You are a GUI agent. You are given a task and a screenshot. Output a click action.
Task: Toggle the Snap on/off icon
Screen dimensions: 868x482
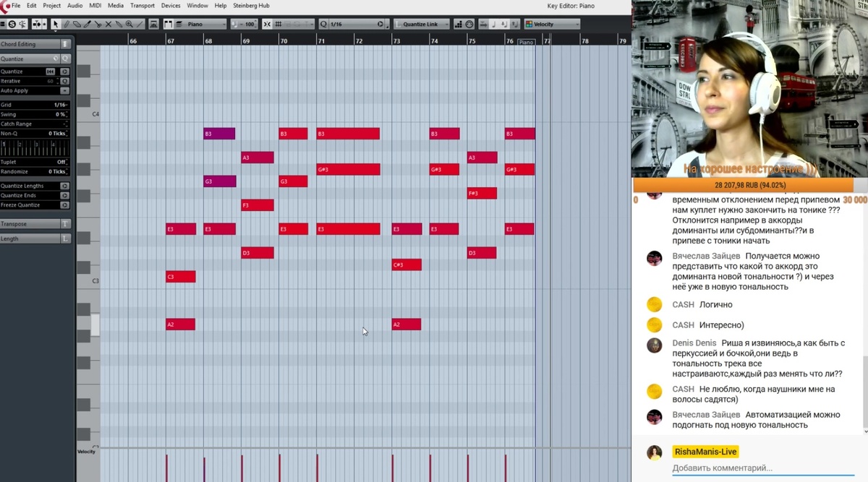point(267,24)
